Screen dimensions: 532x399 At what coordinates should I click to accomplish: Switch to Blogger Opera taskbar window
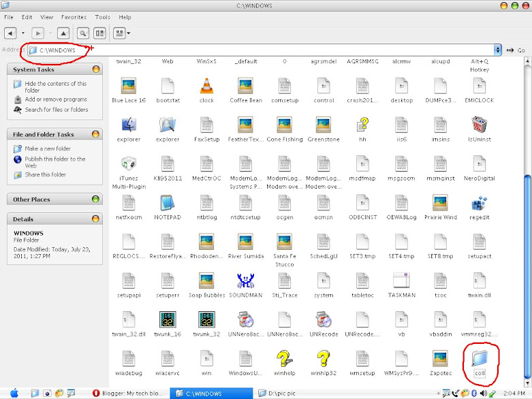point(128,394)
